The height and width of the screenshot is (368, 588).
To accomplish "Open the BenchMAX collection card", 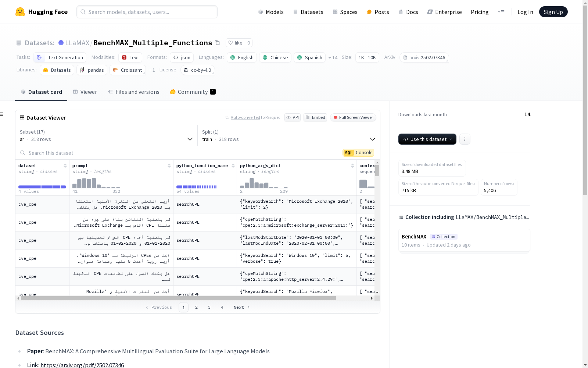I will click(464, 240).
